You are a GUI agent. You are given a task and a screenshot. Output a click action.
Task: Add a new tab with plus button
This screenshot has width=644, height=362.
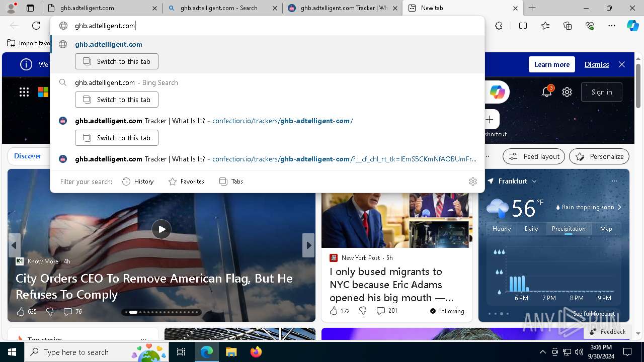coord(532,8)
